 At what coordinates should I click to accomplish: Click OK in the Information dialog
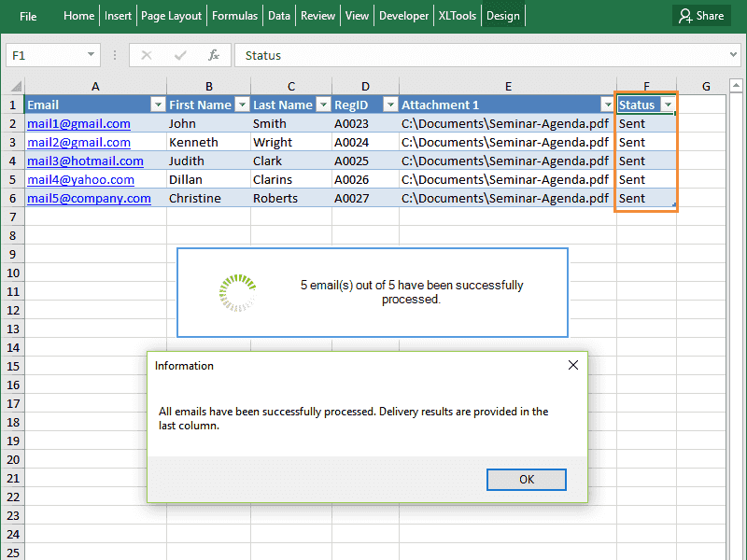tap(526, 479)
